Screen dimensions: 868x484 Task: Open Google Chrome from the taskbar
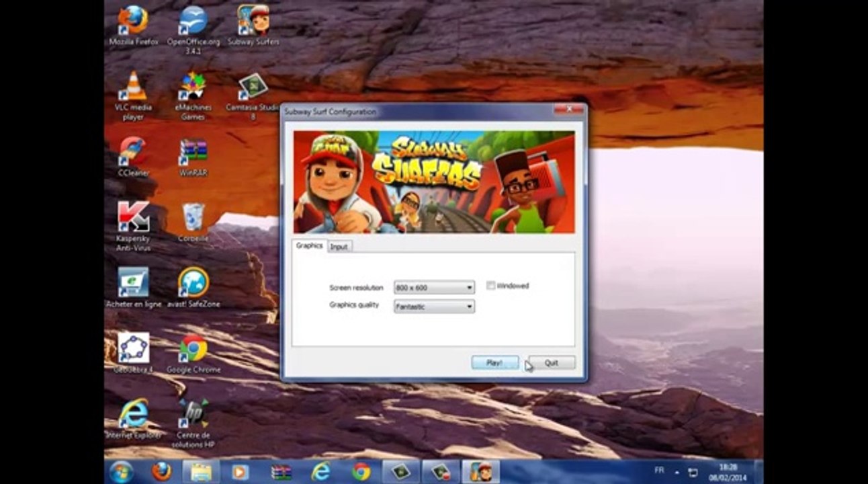pos(361,472)
